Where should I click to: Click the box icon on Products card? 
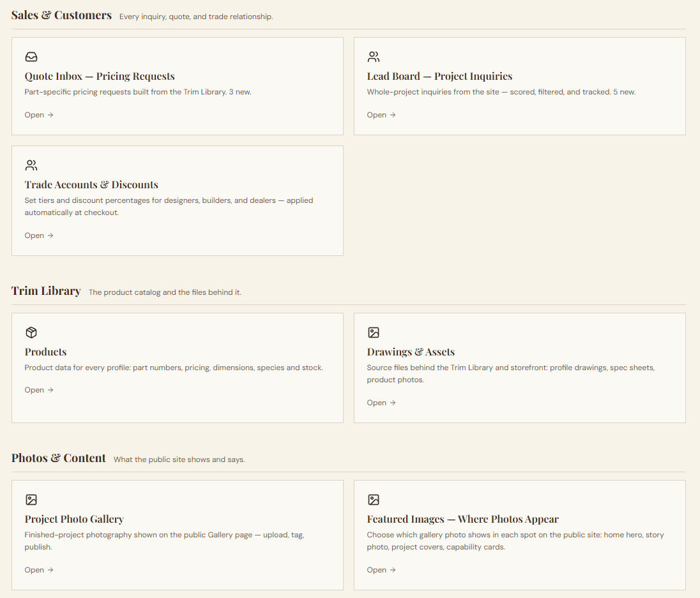pyautogui.click(x=31, y=333)
